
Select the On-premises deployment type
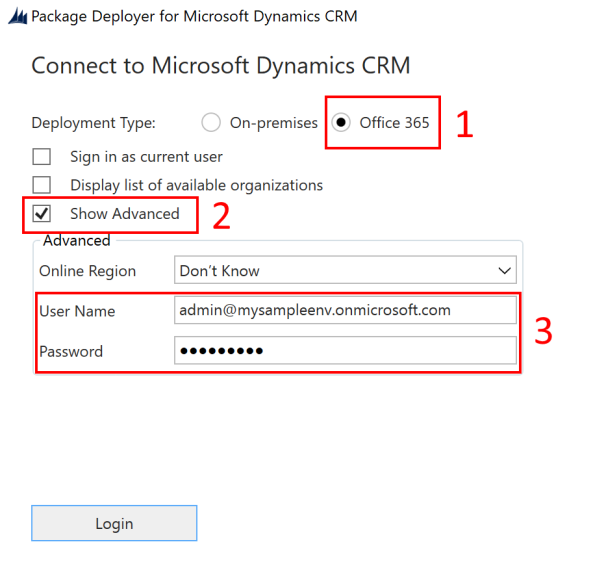pos(211,123)
